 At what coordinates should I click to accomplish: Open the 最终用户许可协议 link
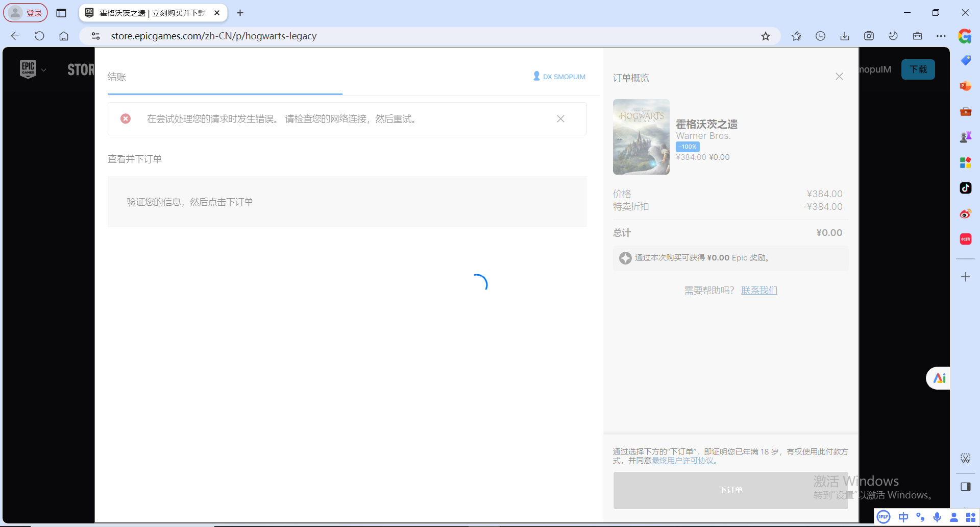[682, 461]
